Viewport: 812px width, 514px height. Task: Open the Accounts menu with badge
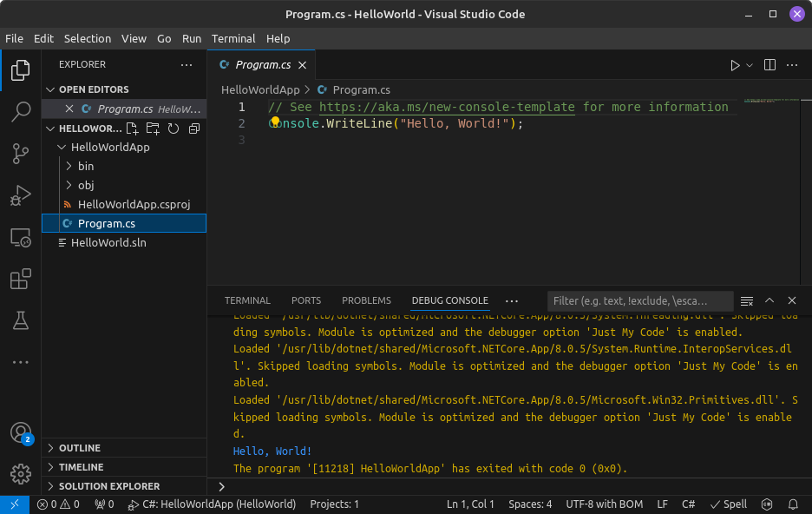(x=20, y=432)
